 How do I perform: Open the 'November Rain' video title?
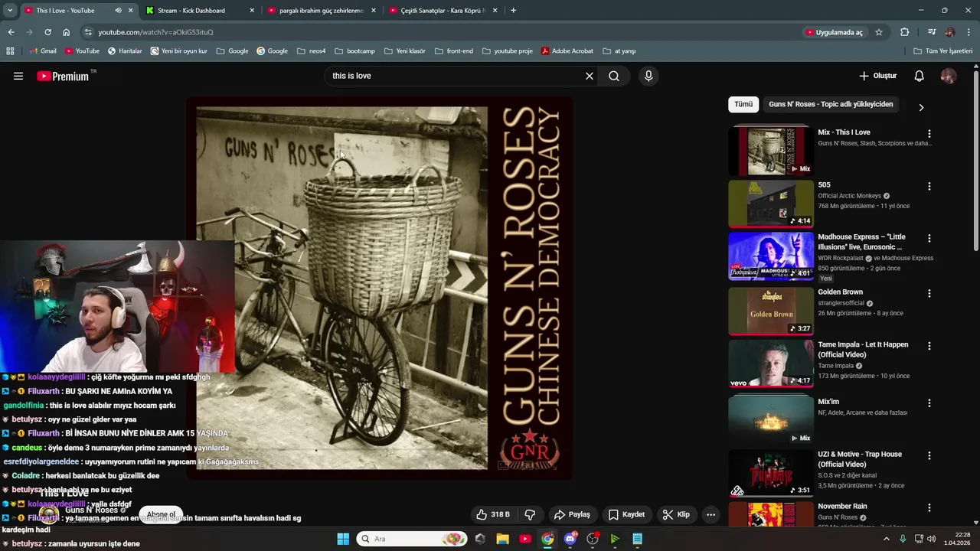pos(842,506)
